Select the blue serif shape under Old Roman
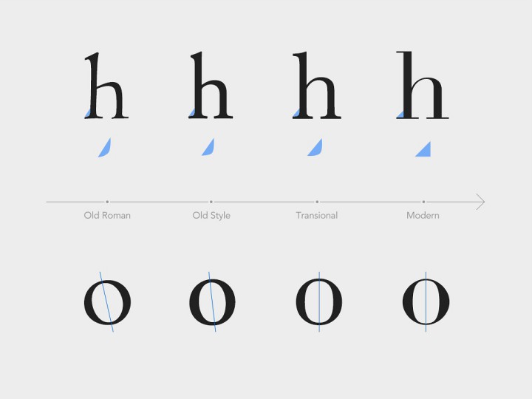The height and width of the screenshot is (399, 532). coord(105,148)
